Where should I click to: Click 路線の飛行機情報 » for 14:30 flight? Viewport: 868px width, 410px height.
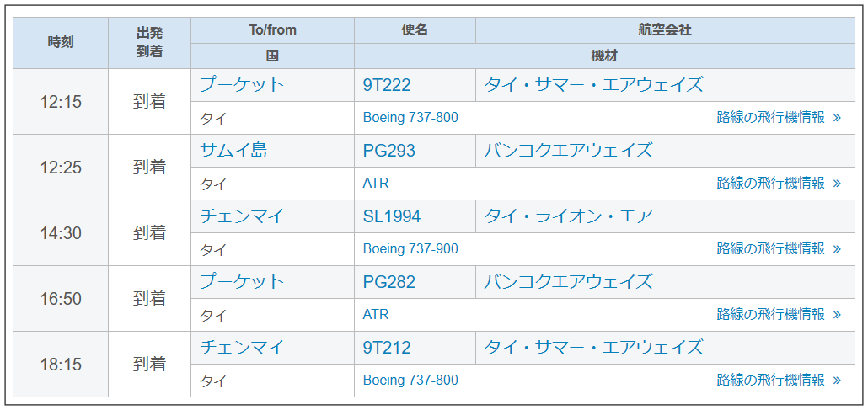tap(779, 249)
